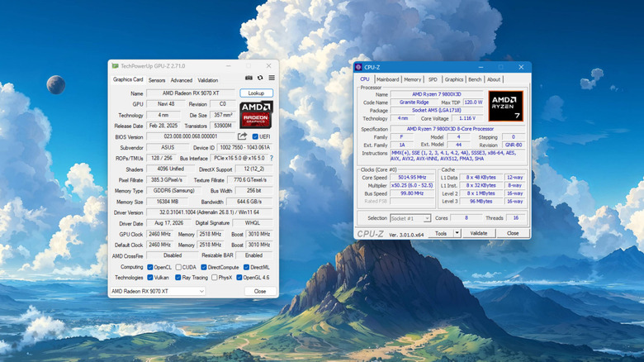The height and width of the screenshot is (362, 644).
Task: Open the Graphics tab in CPU-Z
Action: [454, 79]
